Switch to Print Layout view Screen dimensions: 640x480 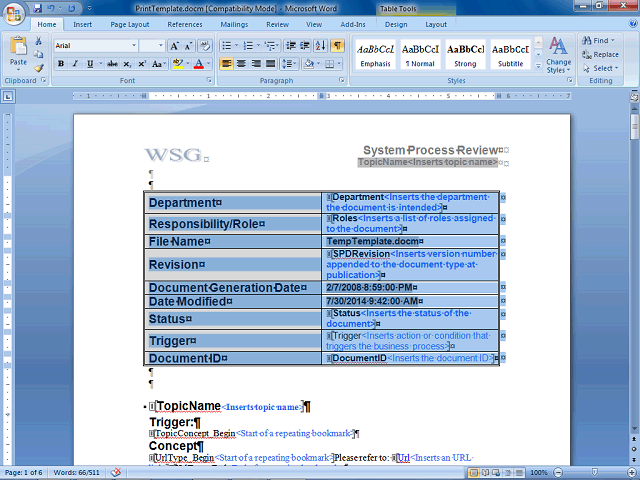click(473, 473)
